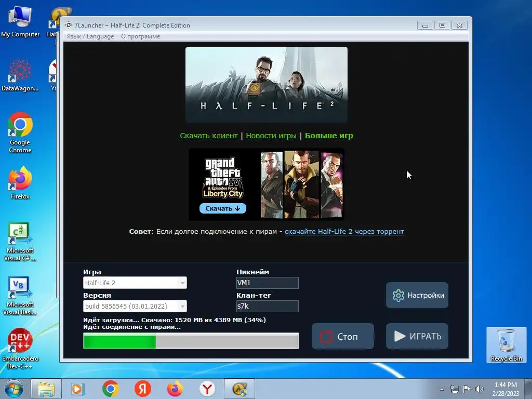Follow the Скачать клиент link
Image resolution: width=532 pixels, height=399 pixels.
click(209, 136)
